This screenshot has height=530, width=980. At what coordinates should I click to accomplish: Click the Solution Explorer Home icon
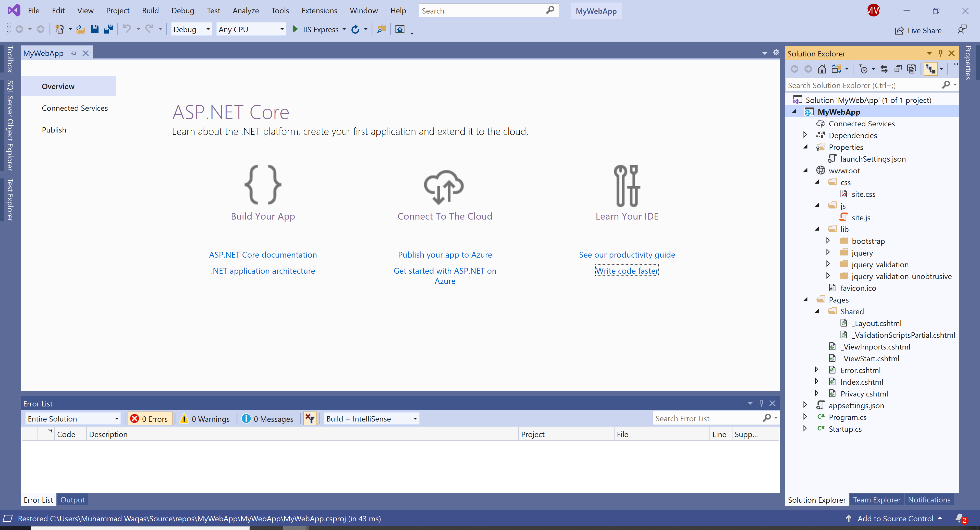(x=822, y=69)
